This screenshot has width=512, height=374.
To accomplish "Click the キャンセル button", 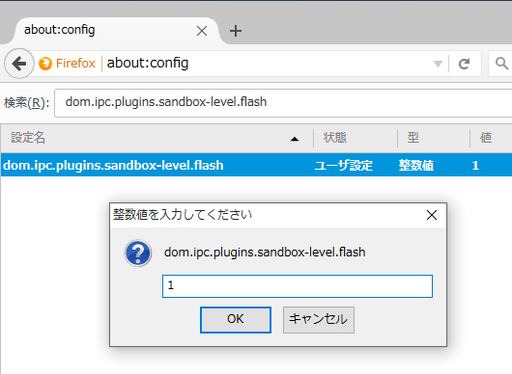I will (x=319, y=320).
